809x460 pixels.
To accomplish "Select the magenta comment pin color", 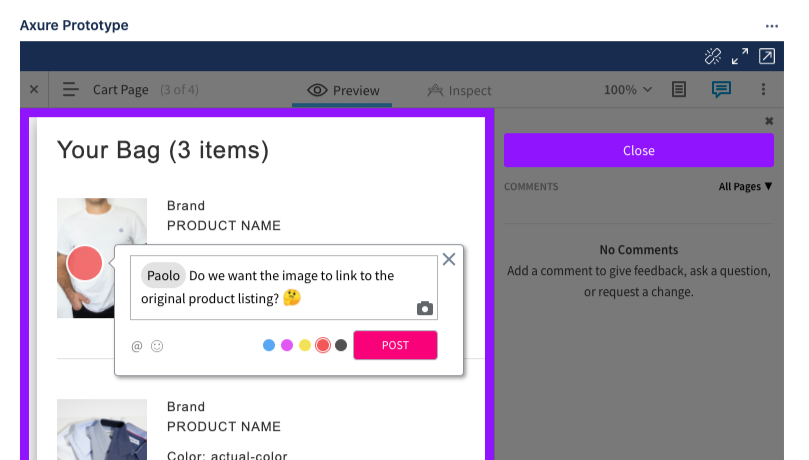I will [287, 345].
